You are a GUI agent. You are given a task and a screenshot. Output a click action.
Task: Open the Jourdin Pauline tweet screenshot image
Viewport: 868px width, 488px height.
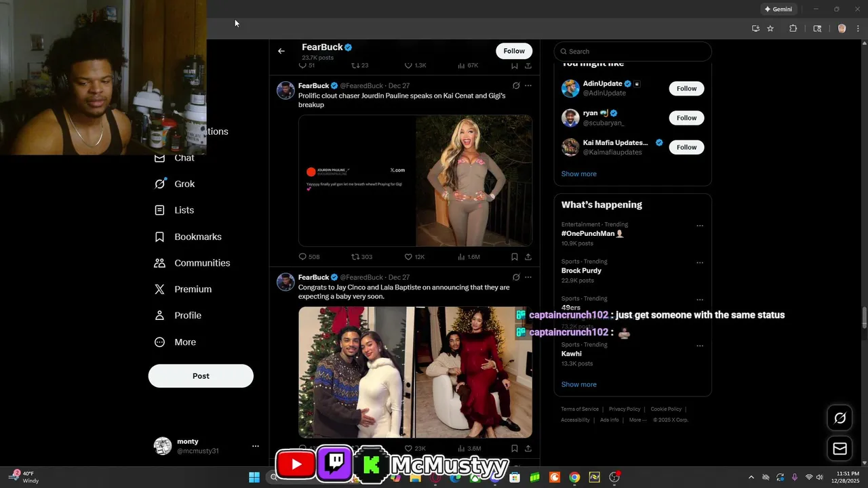coord(357,180)
